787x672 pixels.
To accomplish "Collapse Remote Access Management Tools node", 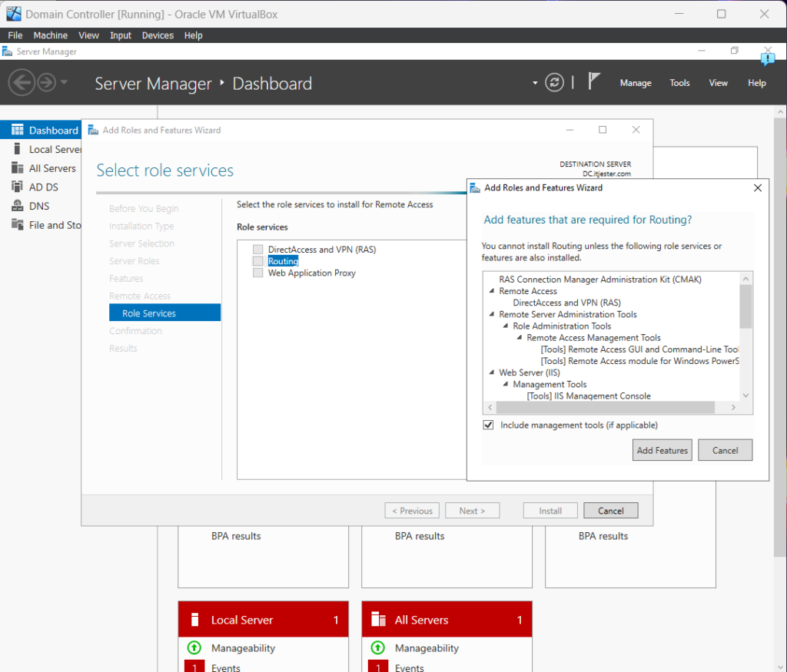I will pyautogui.click(x=520, y=337).
